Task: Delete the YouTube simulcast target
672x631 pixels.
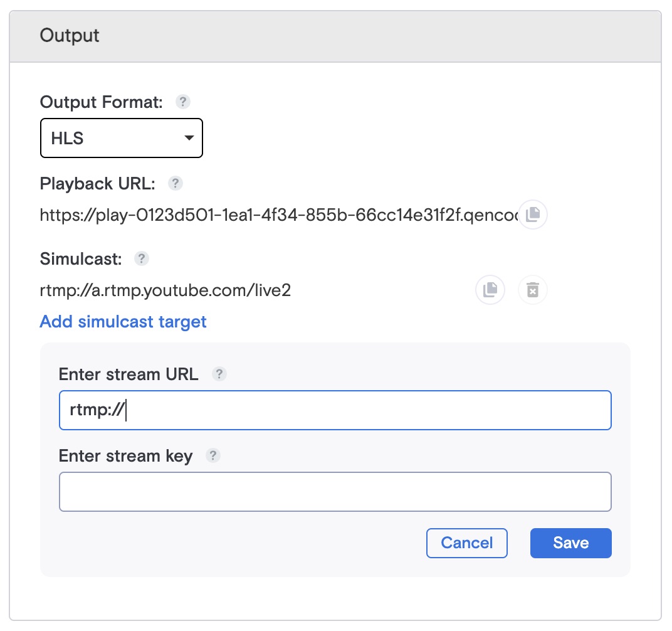Action: (x=532, y=290)
